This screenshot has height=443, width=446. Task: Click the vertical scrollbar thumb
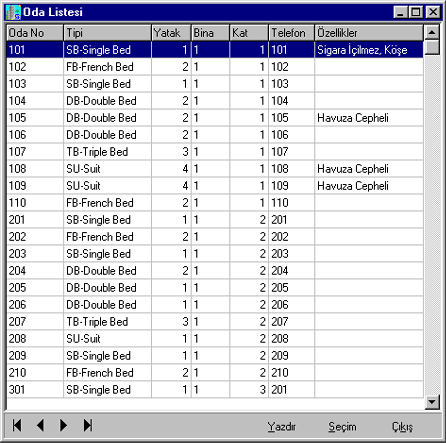[432, 47]
